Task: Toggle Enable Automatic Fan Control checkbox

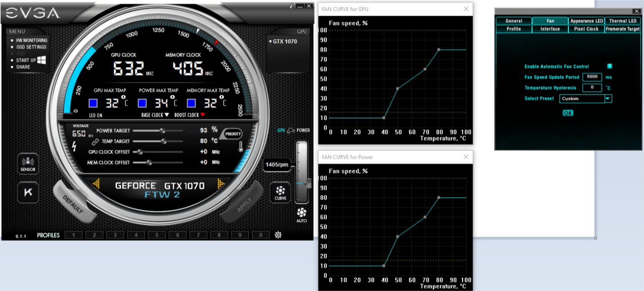Action: pyautogui.click(x=610, y=66)
